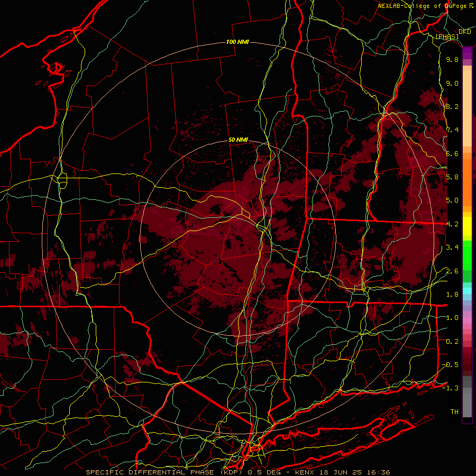476x476 pixels.
Task: Click the 7.4 scale value
Action: 452,130
